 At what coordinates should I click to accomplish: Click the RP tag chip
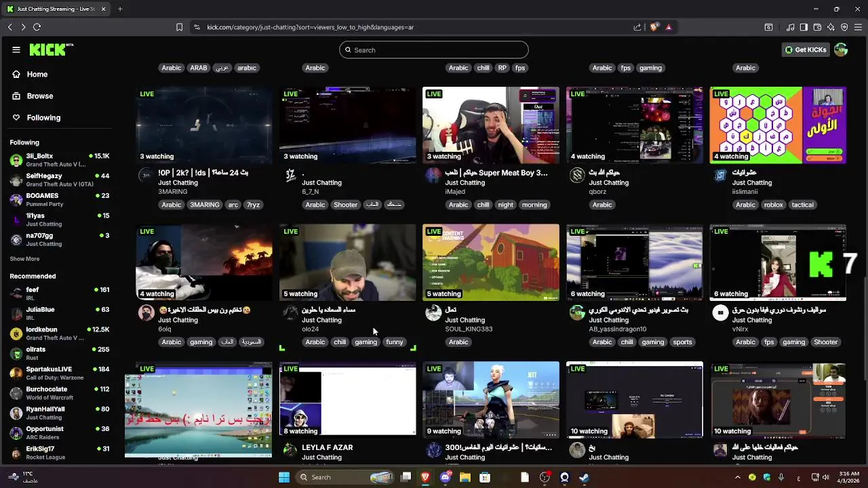pyautogui.click(x=502, y=68)
